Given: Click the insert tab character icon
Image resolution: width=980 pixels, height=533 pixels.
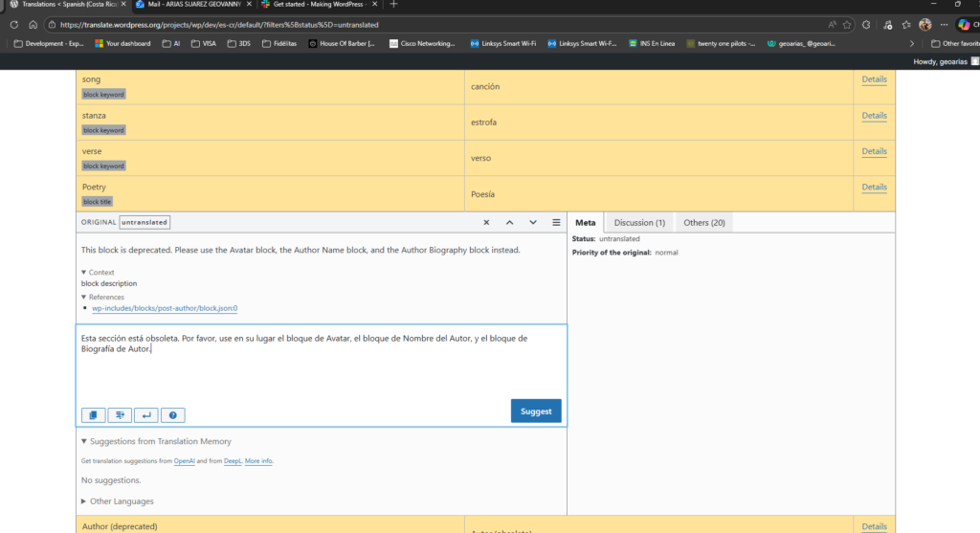Looking at the screenshot, I should click(x=120, y=414).
